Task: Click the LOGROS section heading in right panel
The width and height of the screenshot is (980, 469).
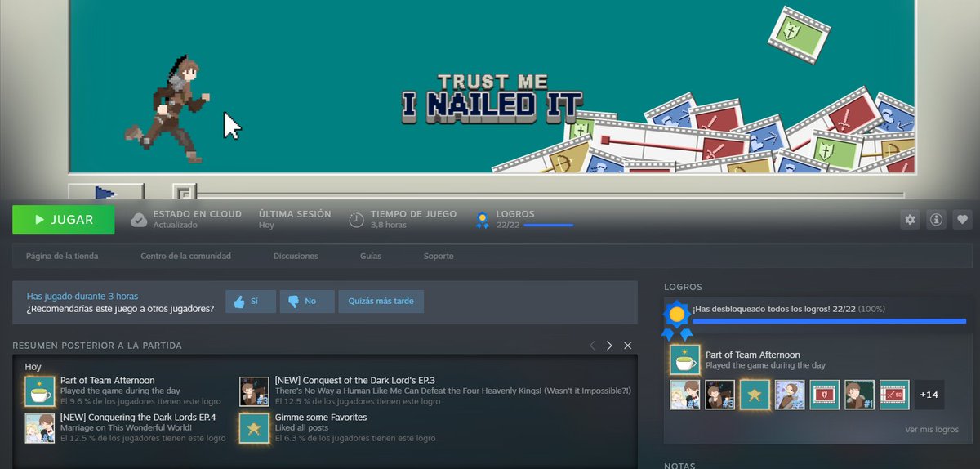Action: tap(683, 287)
